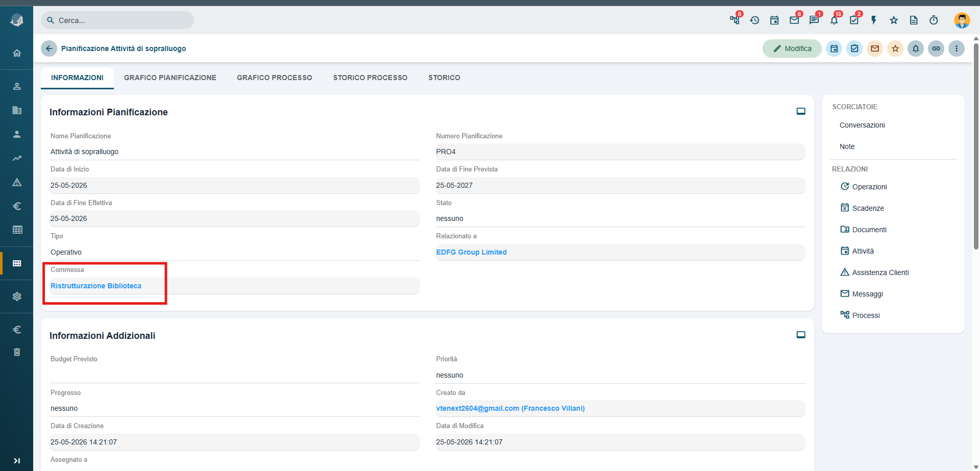Click the trash bin icon in the sidebar
980x471 pixels.
pos(17,352)
